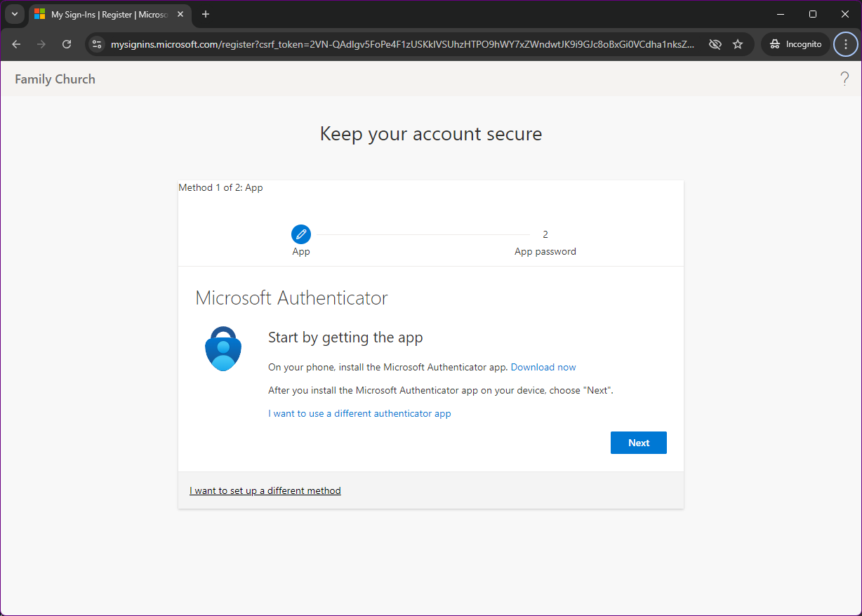The width and height of the screenshot is (862, 616).
Task: Click the Microsoft Authenticator heading
Action: pos(291,297)
